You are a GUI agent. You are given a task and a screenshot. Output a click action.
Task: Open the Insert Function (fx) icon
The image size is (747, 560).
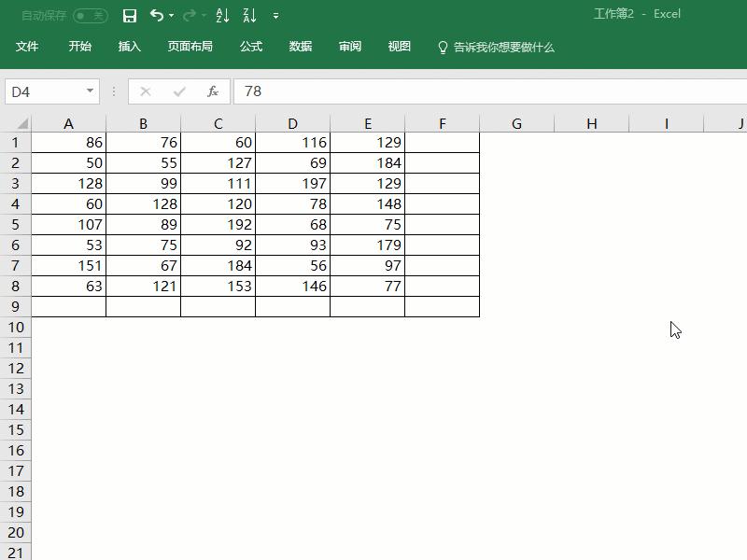click(213, 91)
